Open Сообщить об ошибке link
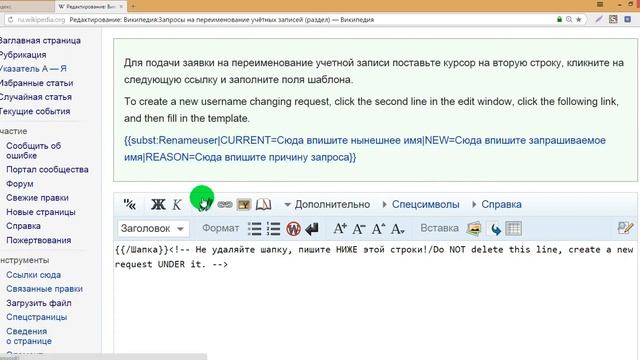640x360 pixels. 33,151
